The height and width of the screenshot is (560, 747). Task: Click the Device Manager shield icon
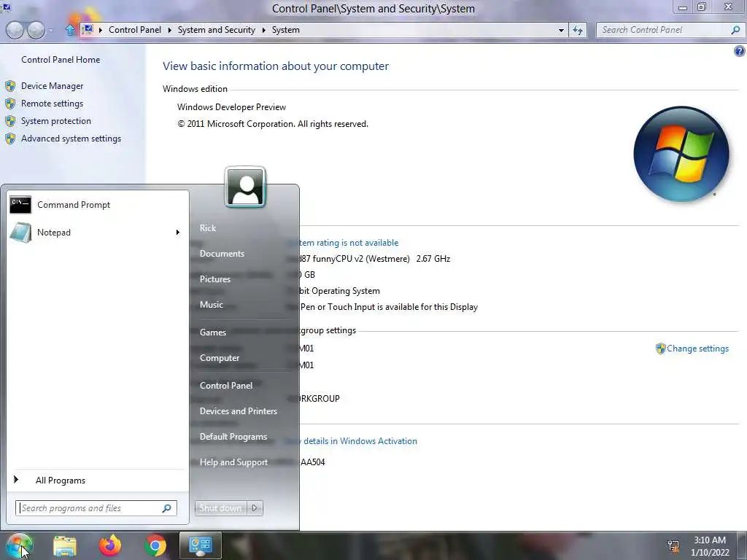pos(10,86)
